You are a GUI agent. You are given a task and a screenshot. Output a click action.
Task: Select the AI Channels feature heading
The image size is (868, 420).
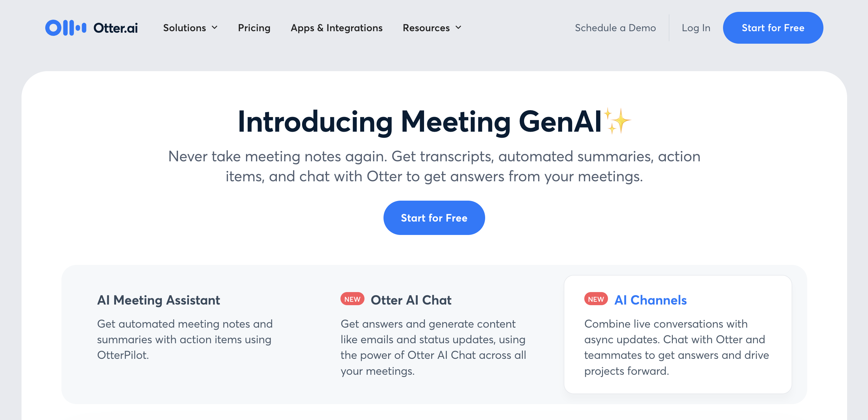650,300
